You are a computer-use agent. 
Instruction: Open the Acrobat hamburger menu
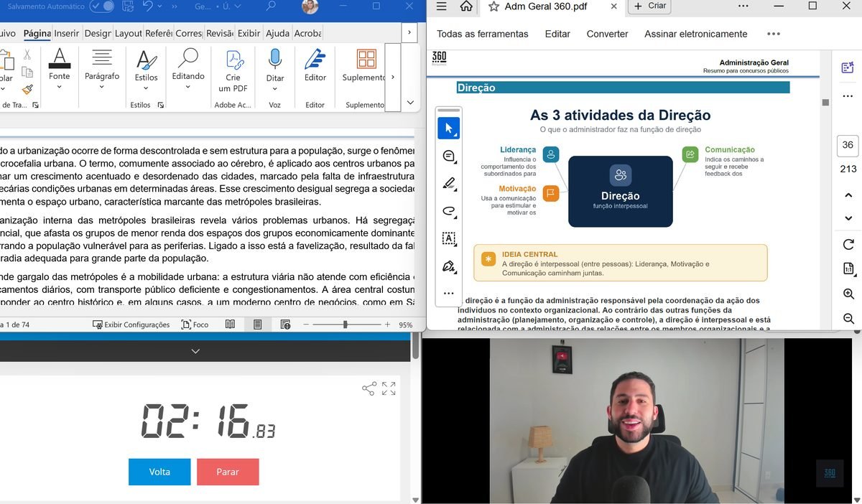click(x=442, y=6)
